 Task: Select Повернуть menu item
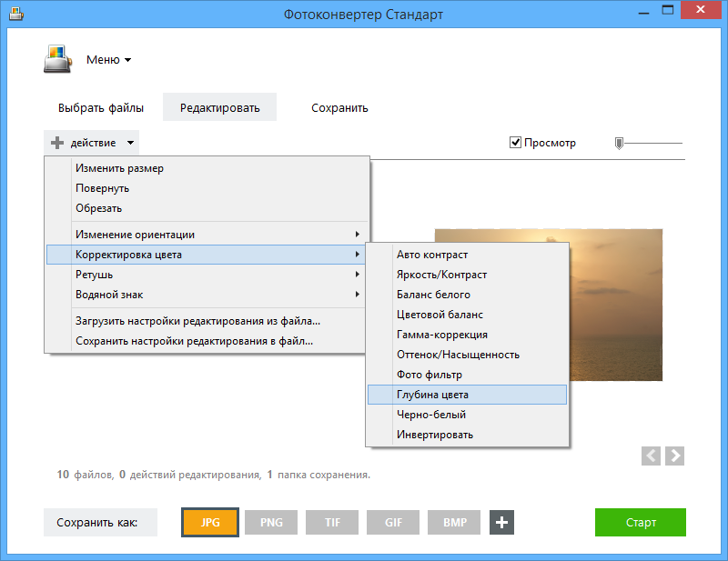click(x=207, y=188)
